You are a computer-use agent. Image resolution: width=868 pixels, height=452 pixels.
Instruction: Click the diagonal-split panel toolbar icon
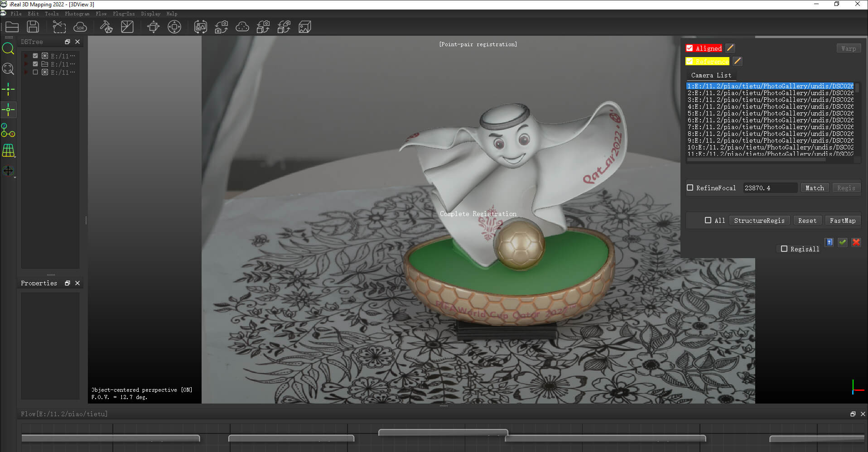click(x=127, y=27)
